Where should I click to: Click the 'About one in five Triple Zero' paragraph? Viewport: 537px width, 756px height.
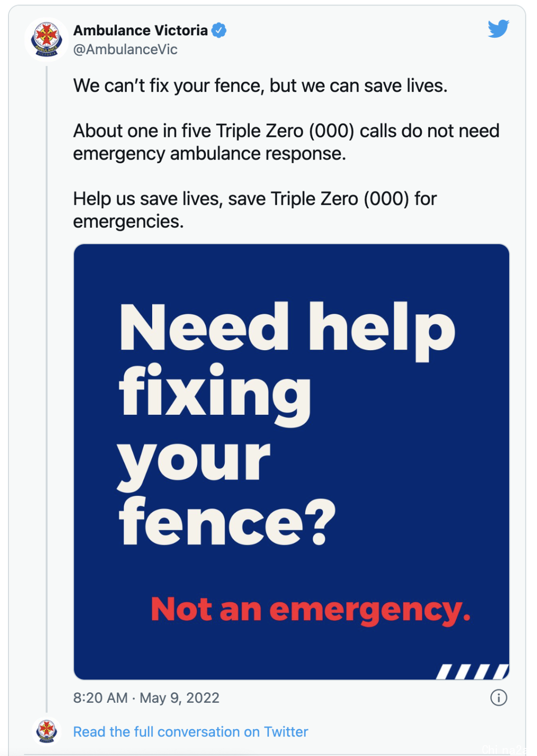coord(286,142)
